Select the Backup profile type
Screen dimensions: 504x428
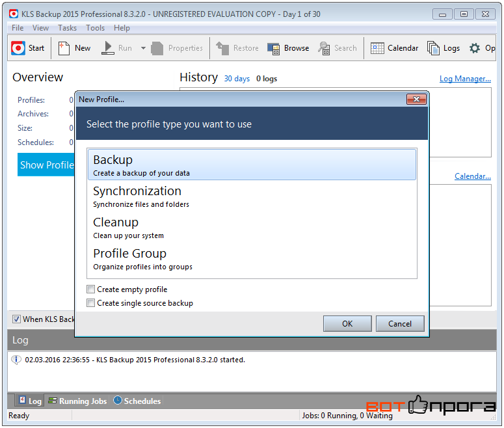pyautogui.click(x=252, y=165)
